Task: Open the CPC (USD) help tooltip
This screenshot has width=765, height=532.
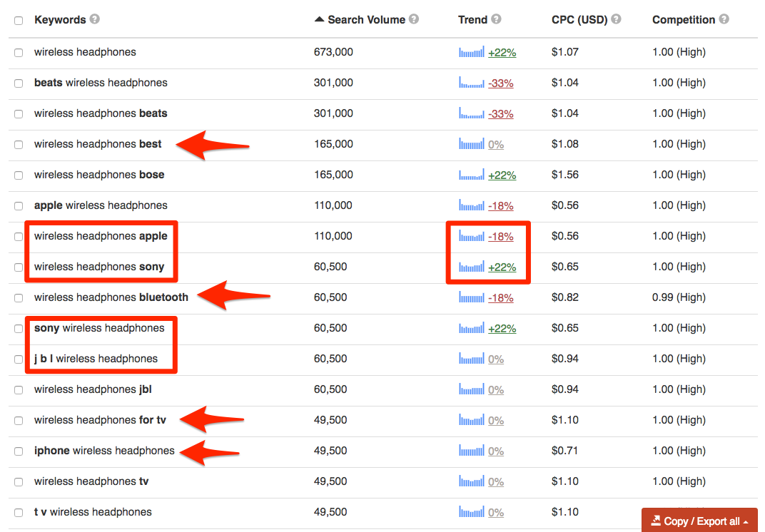Action: point(616,19)
